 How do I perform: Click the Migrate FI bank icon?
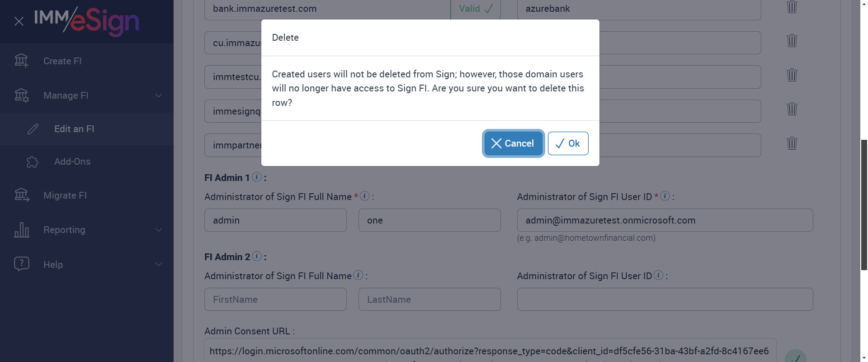tap(22, 195)
